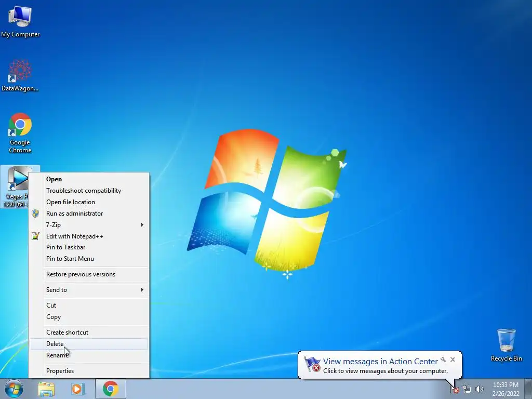Open View messages in Action Center link
Image resolution: width=532 pixels, height=399 pixels.
pos(380,361)
